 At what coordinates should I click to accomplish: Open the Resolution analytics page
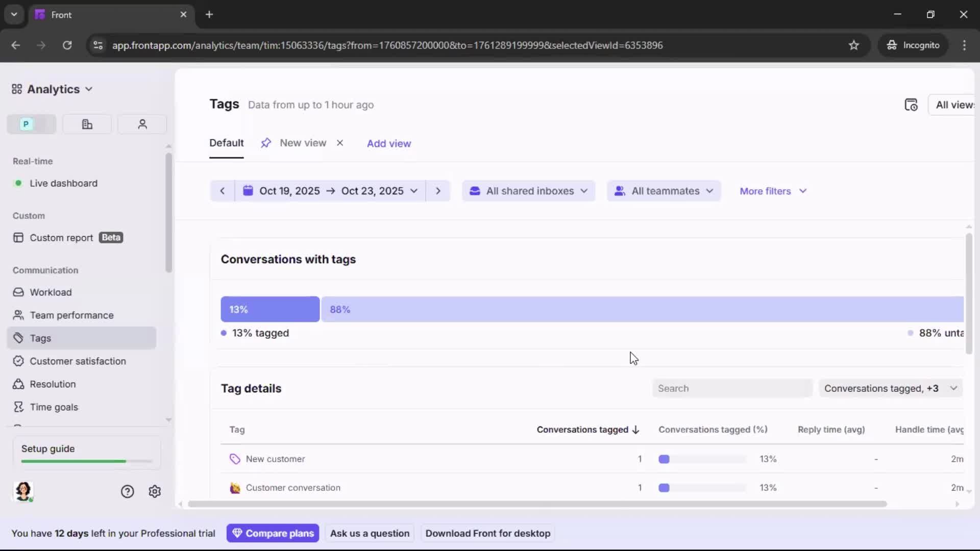tap(53, 384)
